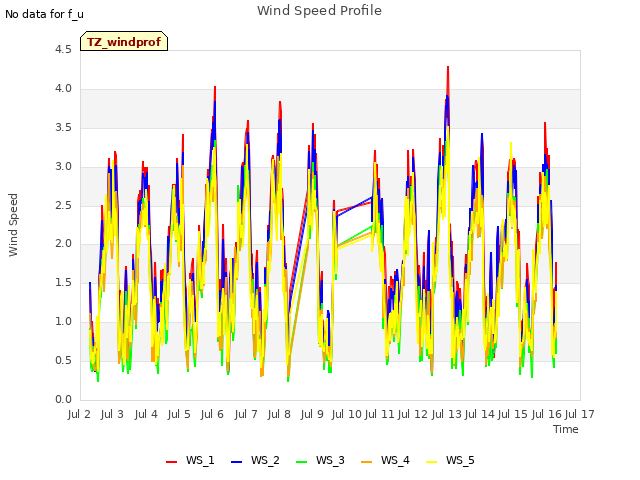The height and width of the screenshot is (480, 640).
Task: Click the Jul 13 x-axis tick label
Action: pyautogui.click(x=446, y=414)
